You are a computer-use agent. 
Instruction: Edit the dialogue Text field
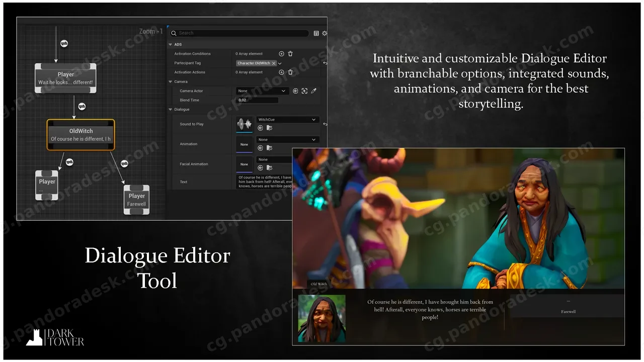pyautogui.click(x=265, y=182)
